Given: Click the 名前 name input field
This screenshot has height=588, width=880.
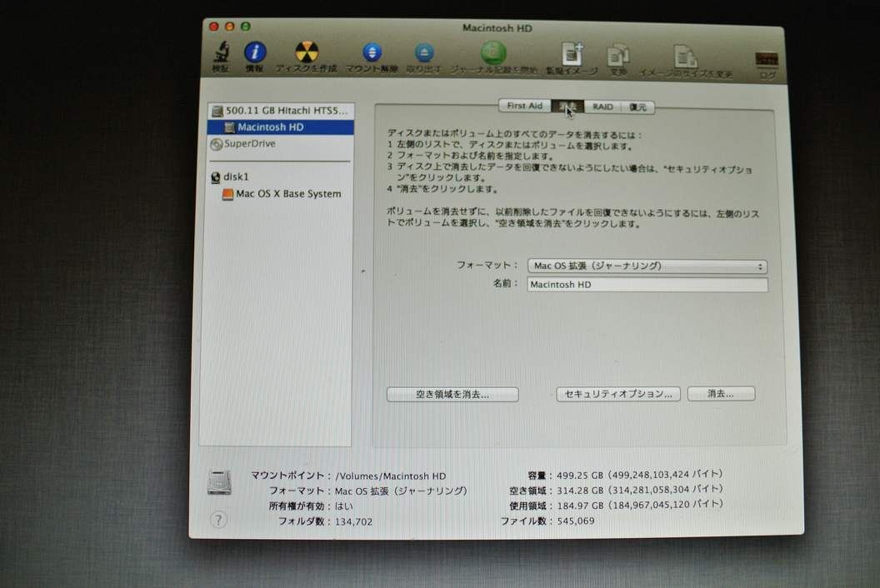Looking at the screenshot, I should coord(647,285).
